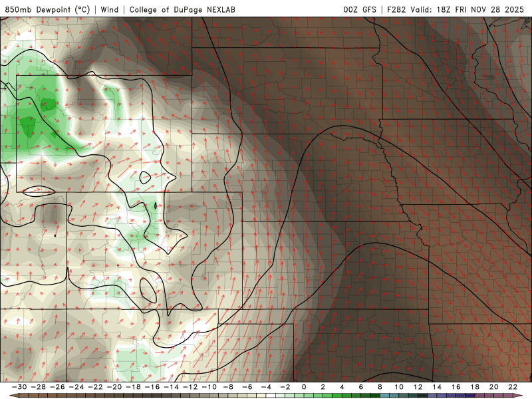Click the -8 legend value

[228, 387]
